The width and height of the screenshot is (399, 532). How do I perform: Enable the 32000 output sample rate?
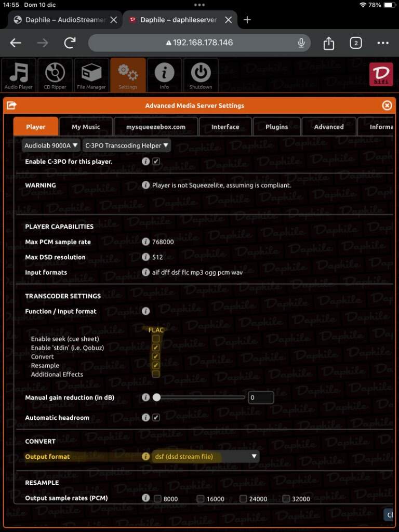coord(286,499)
